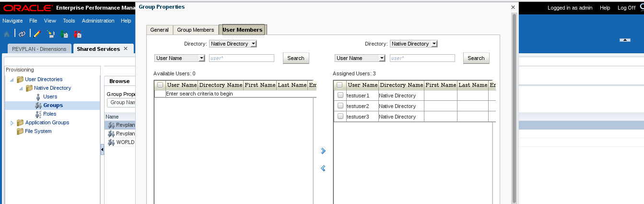Collapse the User Directories tree node

(x=12, y=80)
